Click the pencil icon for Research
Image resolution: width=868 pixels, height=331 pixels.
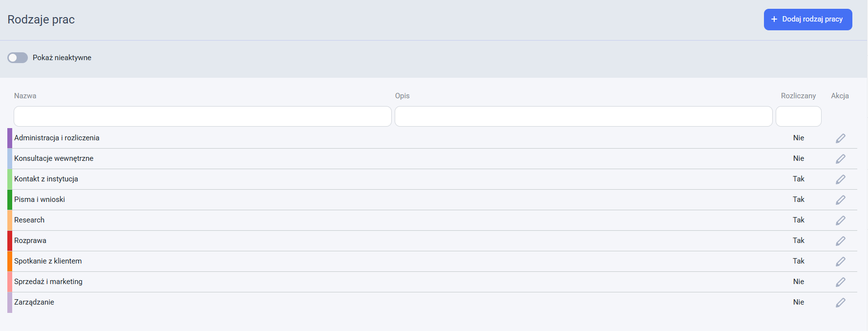(840, 221)
